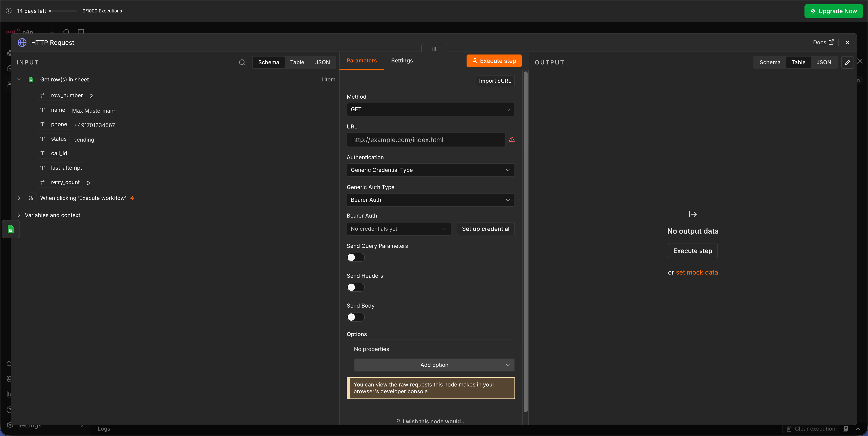Click the manual trigger icon beside Execute workflow
Viewport: 868px width, 436px height.
tap(31, 198)
